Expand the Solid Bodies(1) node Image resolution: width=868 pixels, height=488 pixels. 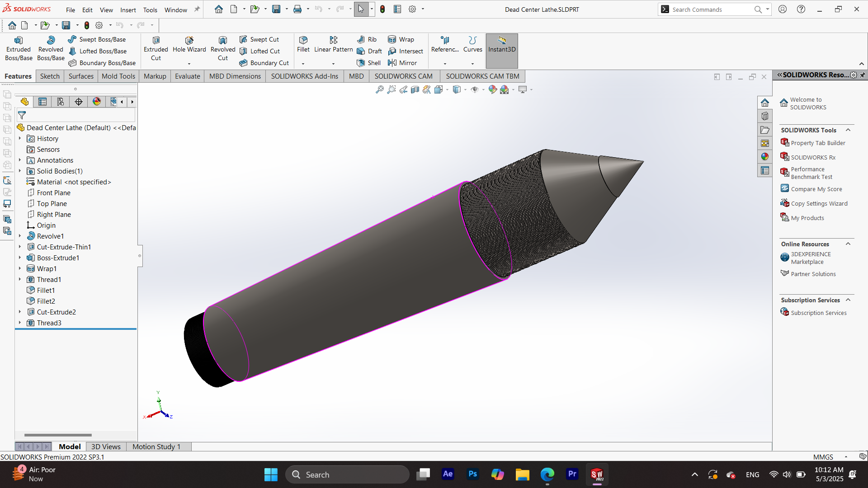point(20,171)
